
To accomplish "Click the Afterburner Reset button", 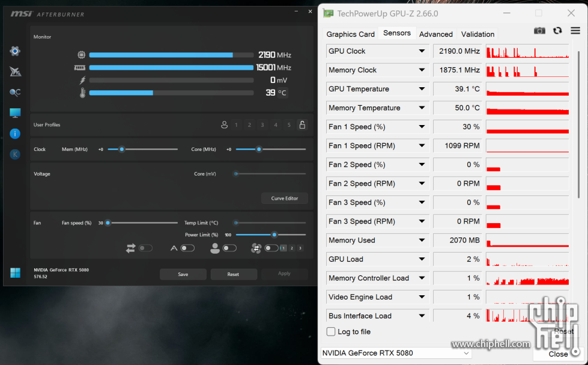I will point(233,274).
